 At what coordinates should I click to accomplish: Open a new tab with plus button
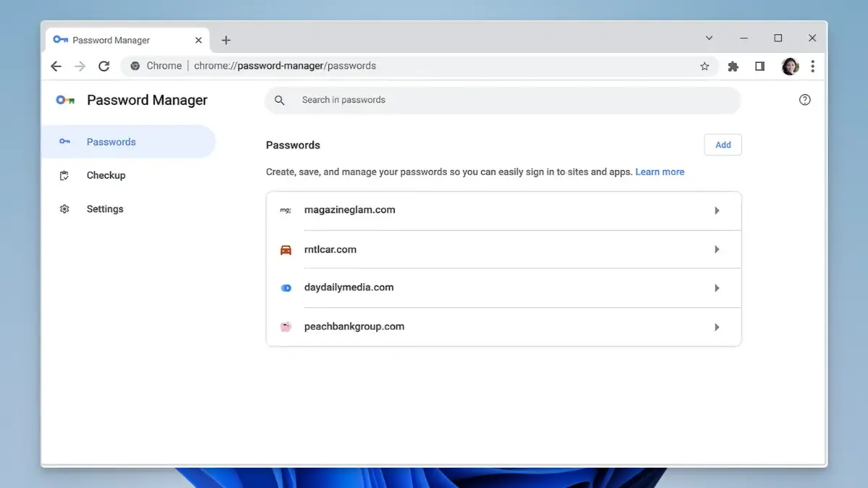coord(226,40)
